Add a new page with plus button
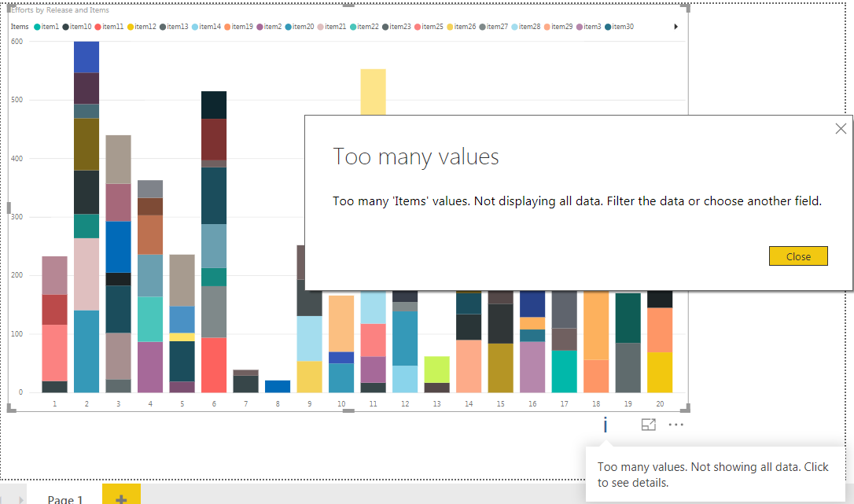 click(x=121, y=497)
